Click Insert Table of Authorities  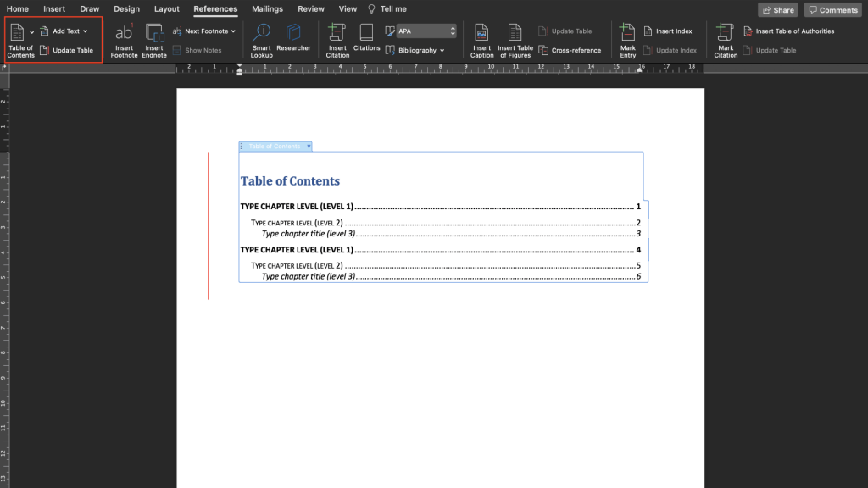(x=789, y=31)
